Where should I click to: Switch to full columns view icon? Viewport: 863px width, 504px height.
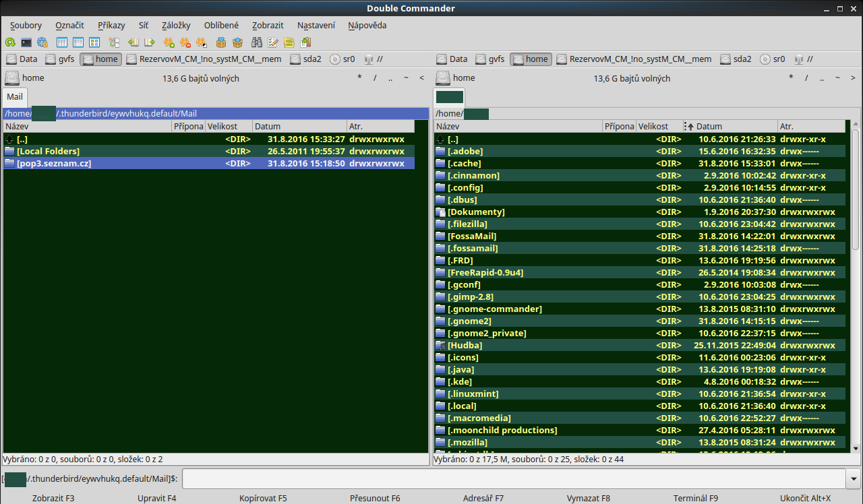click(78, 42)
